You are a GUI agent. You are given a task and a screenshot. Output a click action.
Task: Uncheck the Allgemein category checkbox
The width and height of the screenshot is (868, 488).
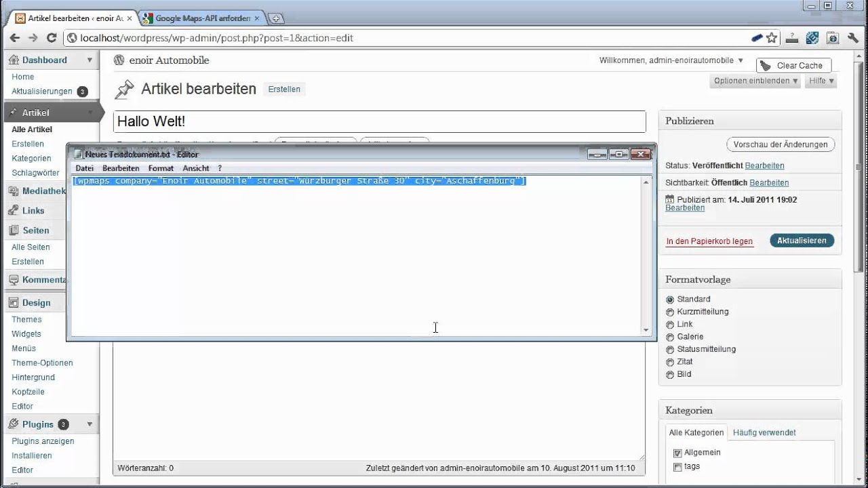point(677,453)
